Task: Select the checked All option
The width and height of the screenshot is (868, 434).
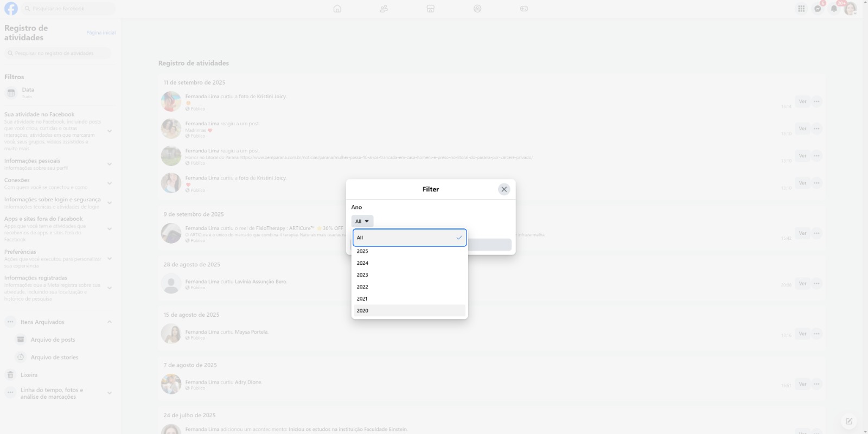Action: pyautogui.click(x=410, y=238)
